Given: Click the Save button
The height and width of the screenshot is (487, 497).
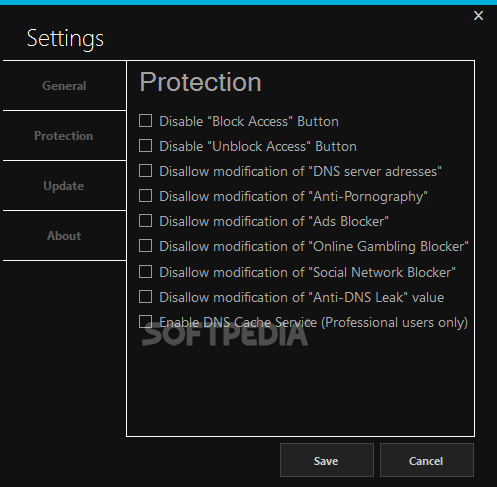Looking at the screenshot, I should coord(327,460).
